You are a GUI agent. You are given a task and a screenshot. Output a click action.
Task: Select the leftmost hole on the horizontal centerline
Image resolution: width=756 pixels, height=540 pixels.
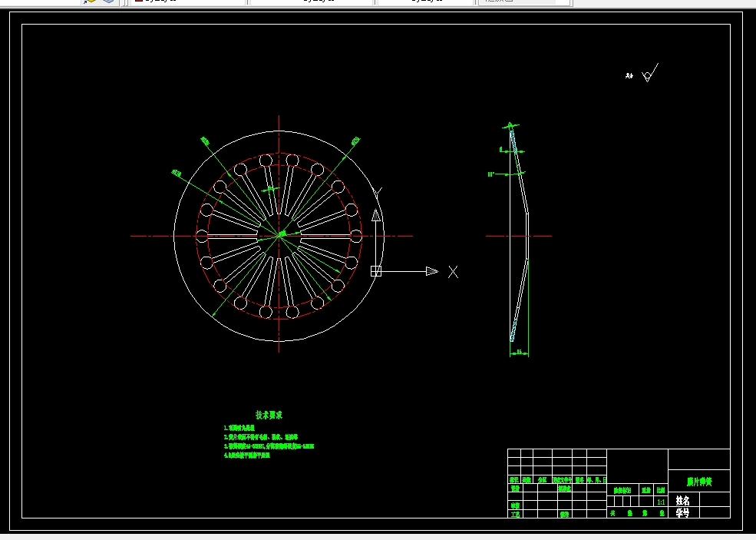(x=203, y=236)
